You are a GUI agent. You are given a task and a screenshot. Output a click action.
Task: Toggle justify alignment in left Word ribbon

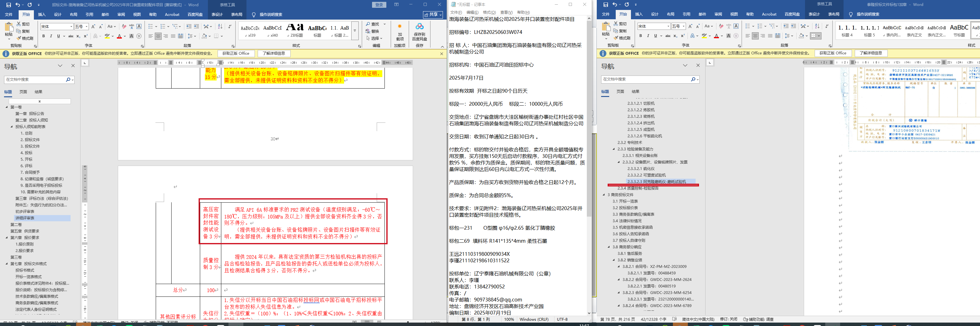click(x=173, y=36)
